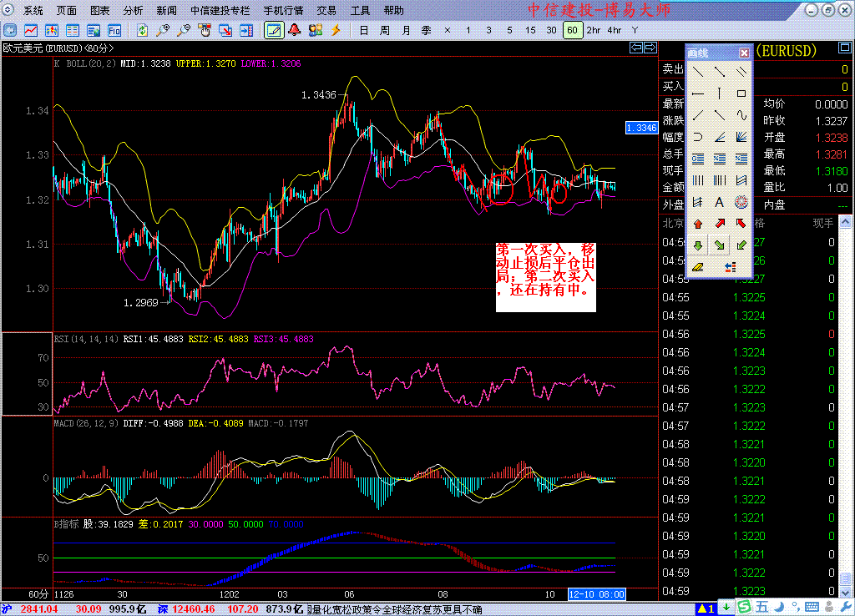Select the 4hr period
This screenshot has width=855, height=616.
[614, 31]
